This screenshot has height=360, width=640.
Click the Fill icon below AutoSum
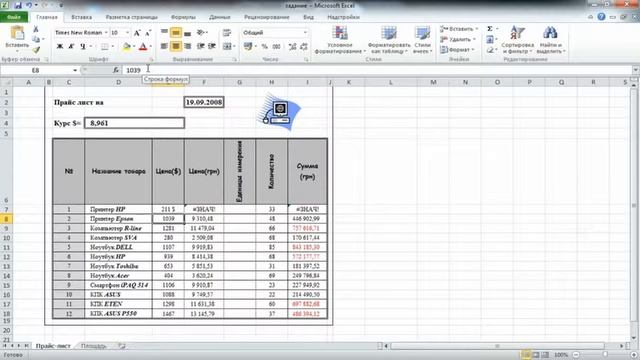coord(490,40)
